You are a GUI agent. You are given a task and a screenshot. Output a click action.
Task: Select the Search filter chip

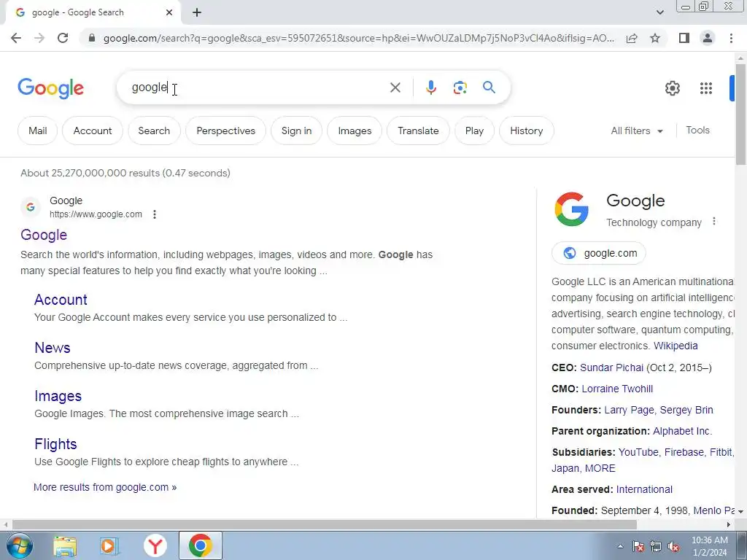(154, 131)
